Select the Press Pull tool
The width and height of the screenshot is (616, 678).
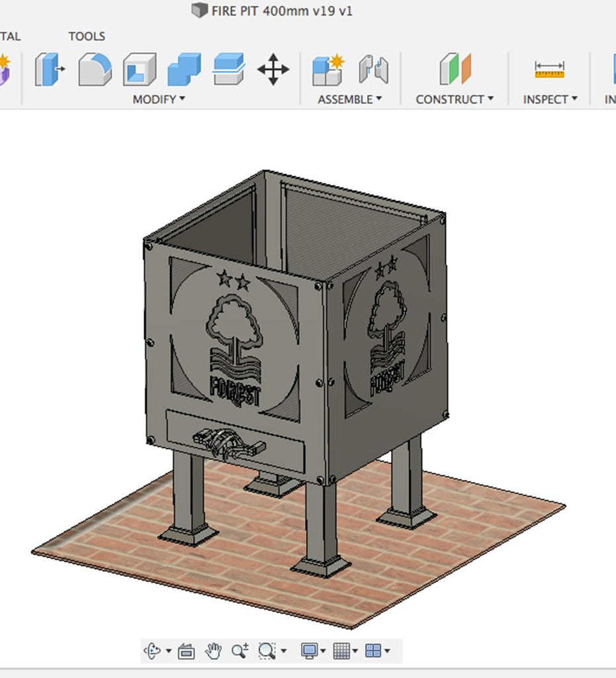pyautogui.click(x=50, y=69)
